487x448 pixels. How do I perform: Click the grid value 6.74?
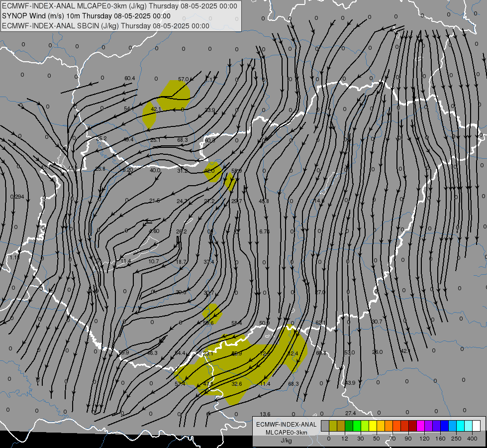coord(264,231)
